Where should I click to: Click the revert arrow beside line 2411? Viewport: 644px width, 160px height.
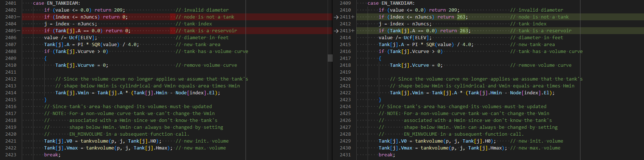(x=336, y=17)
